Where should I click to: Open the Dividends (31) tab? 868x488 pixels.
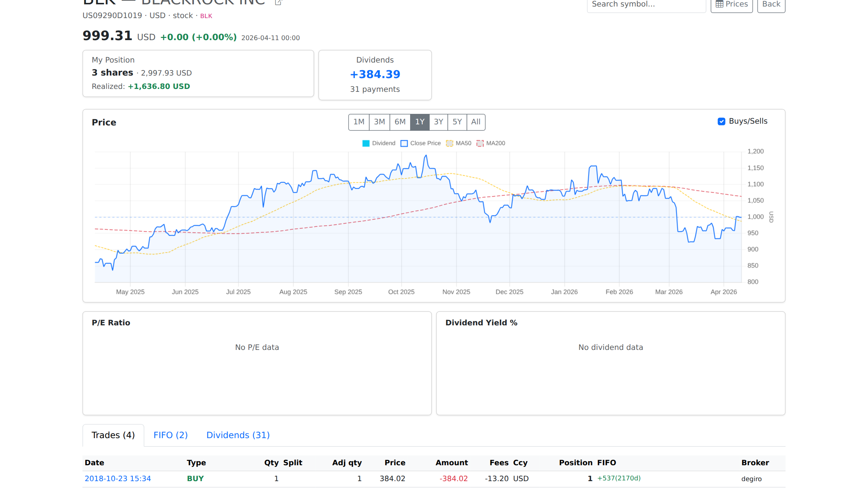238,435
